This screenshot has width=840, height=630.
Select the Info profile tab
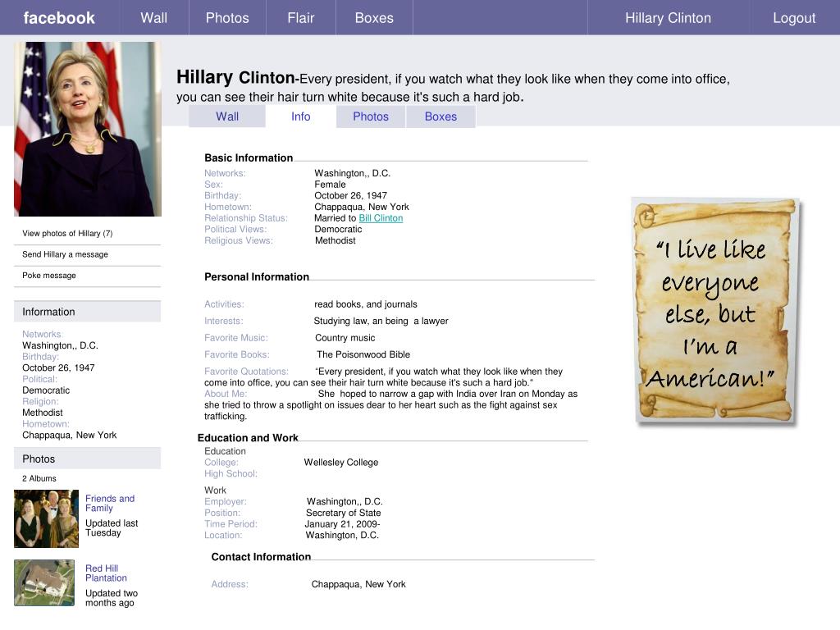pos(300,116)
